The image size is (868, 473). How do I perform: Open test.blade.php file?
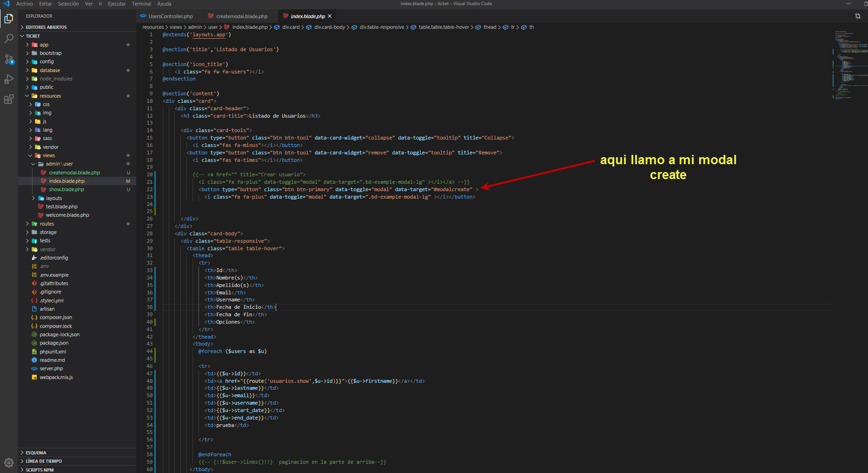[77, 207]
